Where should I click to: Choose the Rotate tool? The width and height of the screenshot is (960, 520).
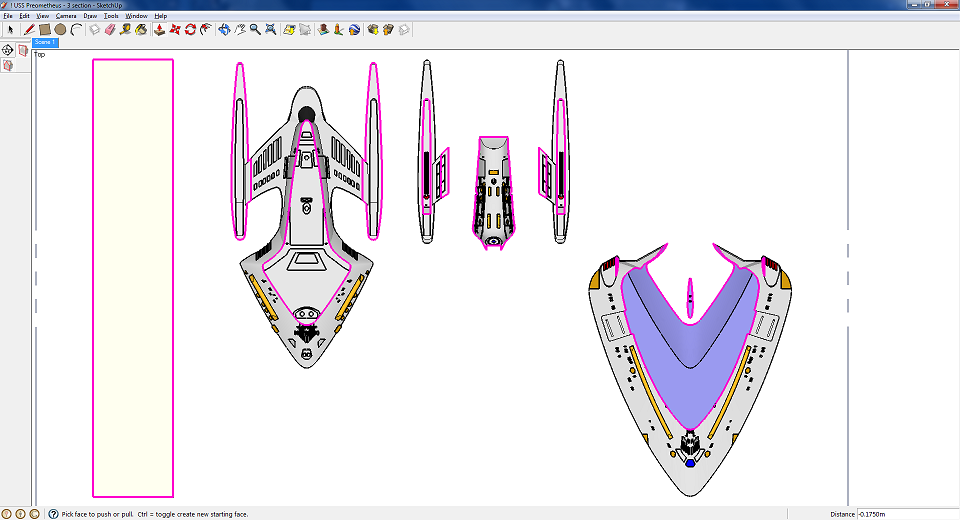click(x=190, y=29)
